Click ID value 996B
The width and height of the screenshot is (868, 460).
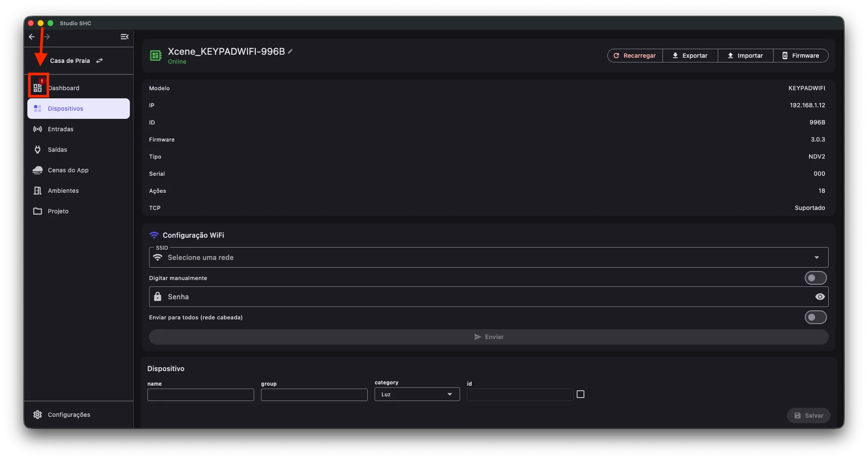[x=817, y=122]
